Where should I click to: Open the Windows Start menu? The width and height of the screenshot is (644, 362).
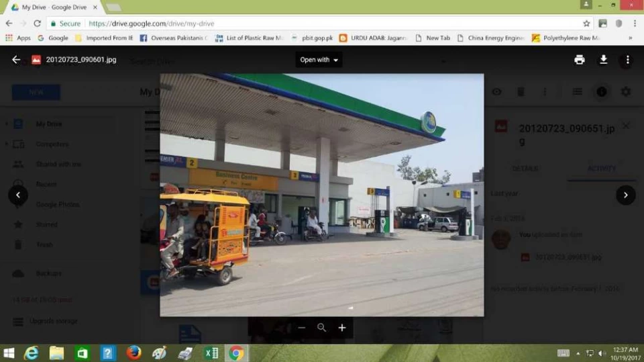pyautogui.click(x=9, y=353)
